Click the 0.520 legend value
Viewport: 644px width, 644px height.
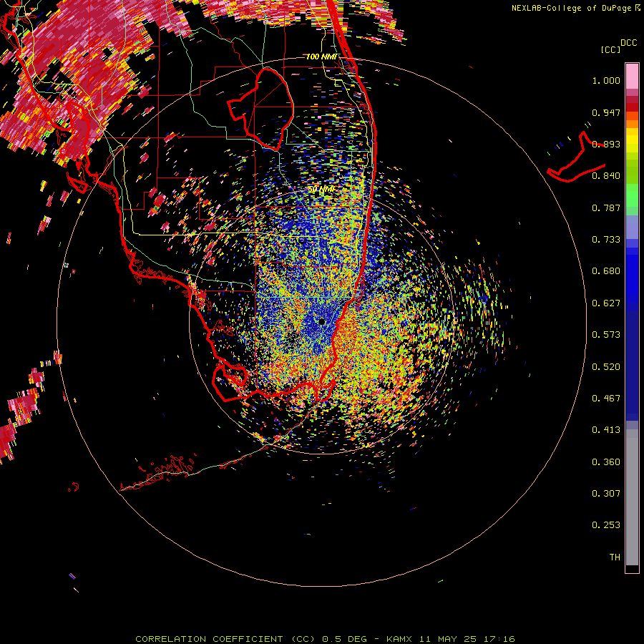pyautogui.click(x=606, y=367)
